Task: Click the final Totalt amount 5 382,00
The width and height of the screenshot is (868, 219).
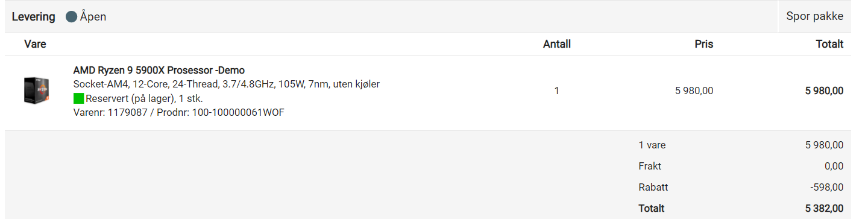Action: coord(824,208)
